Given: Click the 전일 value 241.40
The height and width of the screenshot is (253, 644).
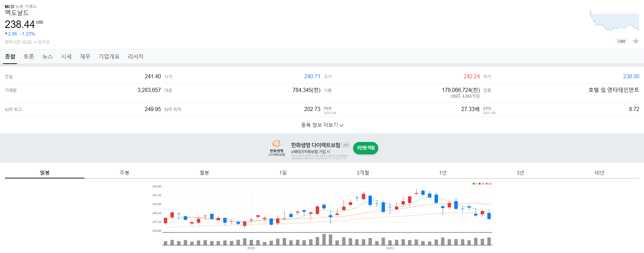Looking at the screenshot, I should [153, 76].
